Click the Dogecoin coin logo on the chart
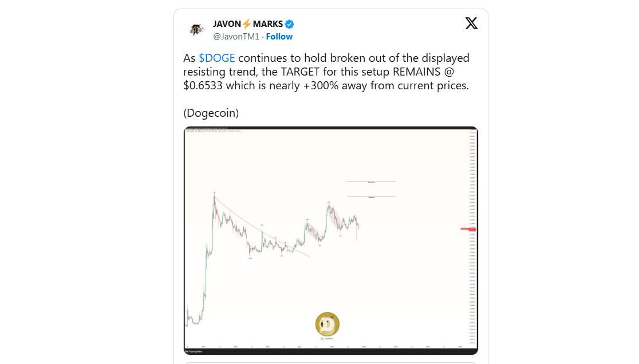639x364 pixels. (x=328, y=325)
